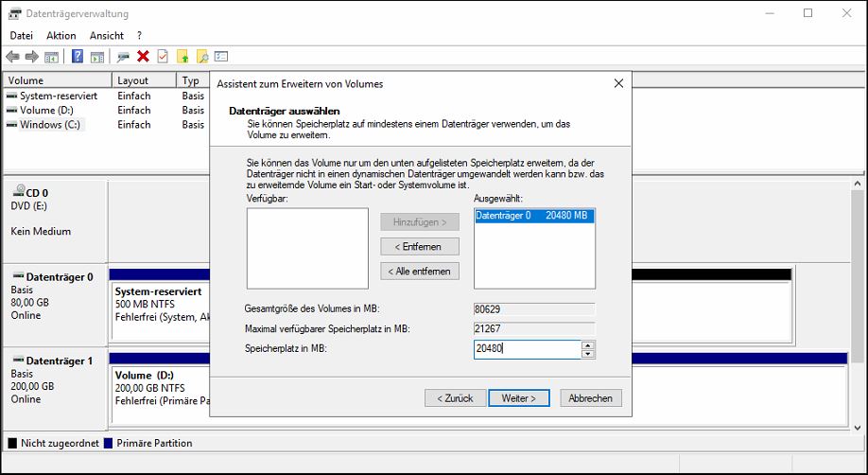
Task: Click the < Alle entfernen button
Action: click(420, 271)
